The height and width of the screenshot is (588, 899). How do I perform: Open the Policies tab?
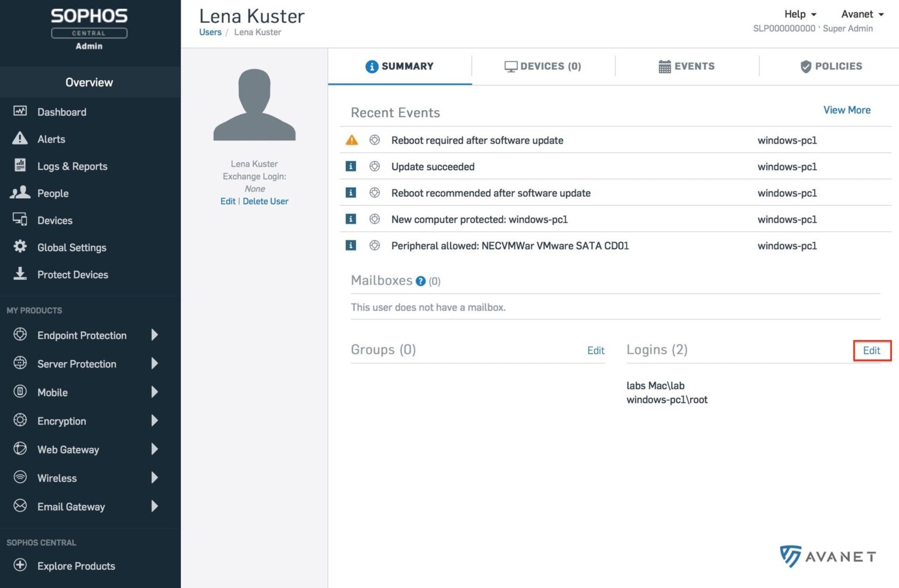tap(831, 66)
